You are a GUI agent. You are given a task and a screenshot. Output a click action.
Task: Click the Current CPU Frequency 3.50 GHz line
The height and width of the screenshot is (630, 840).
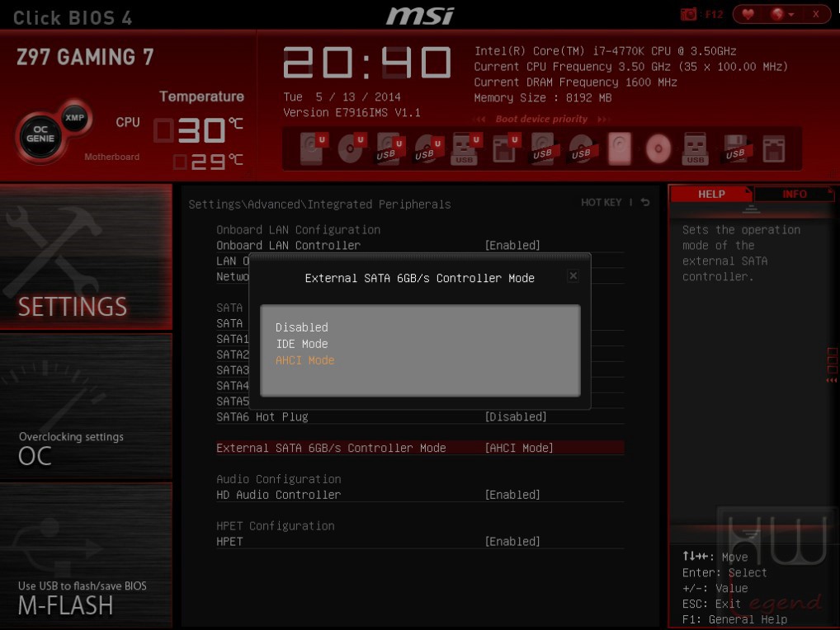pos(631,66)
